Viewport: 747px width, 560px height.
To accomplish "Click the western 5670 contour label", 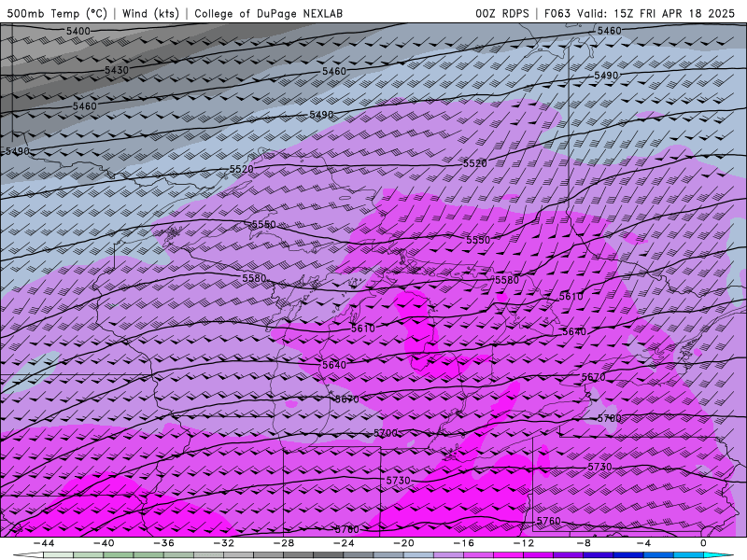I will tap(346, 399).
